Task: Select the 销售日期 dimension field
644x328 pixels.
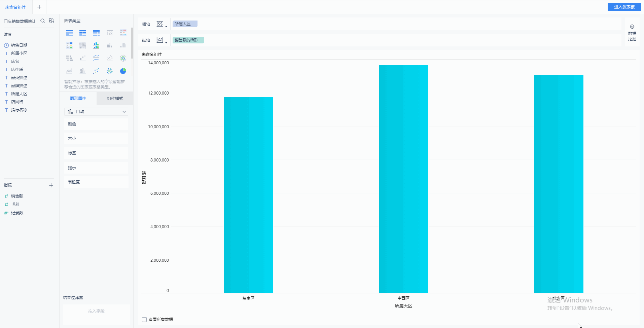Action: [19, 45]
